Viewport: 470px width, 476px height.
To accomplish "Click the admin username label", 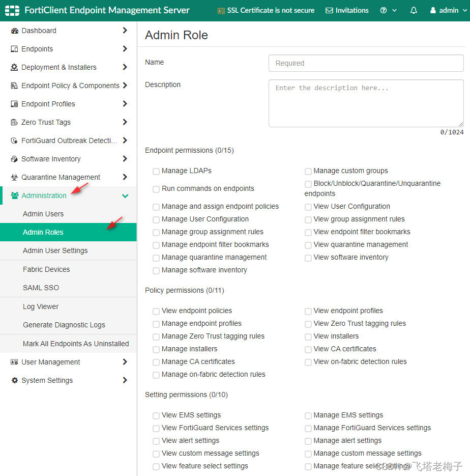I will (449, 10).
